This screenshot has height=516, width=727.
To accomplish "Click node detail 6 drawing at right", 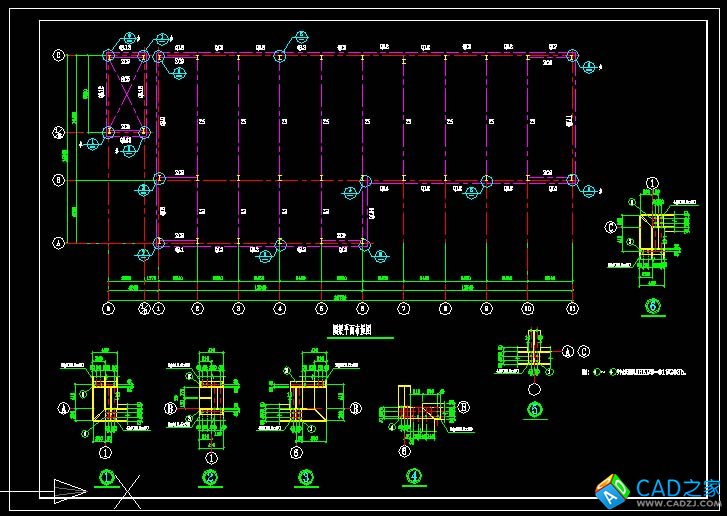I will click(652, 238).
